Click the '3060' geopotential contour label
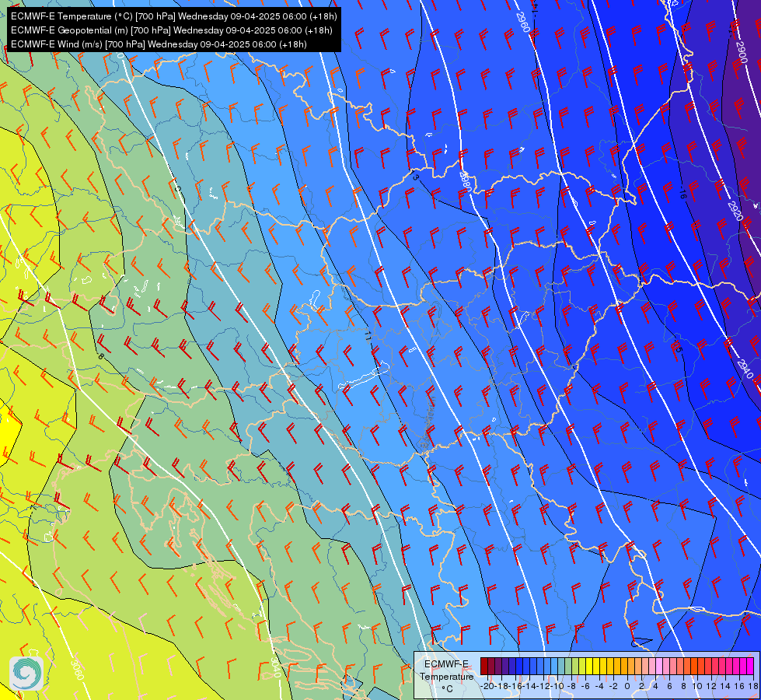This screenshot has width=761, height=700. (77, 670)
